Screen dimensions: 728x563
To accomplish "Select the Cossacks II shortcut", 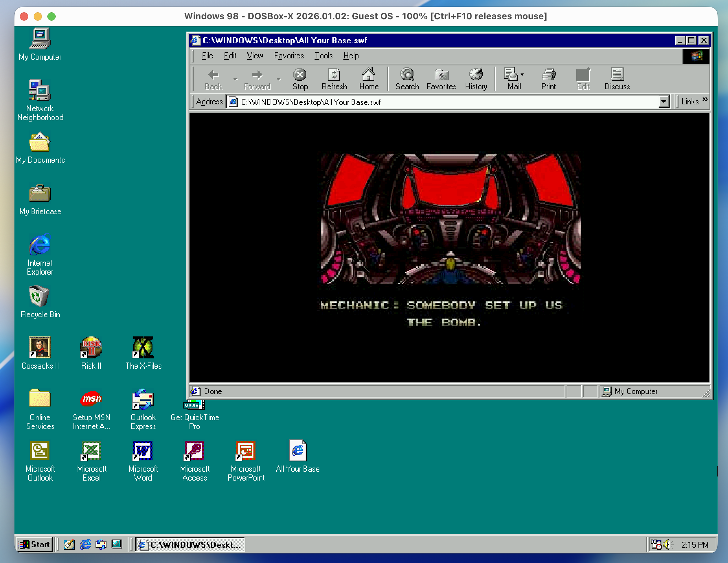I will tap(40, 354).
